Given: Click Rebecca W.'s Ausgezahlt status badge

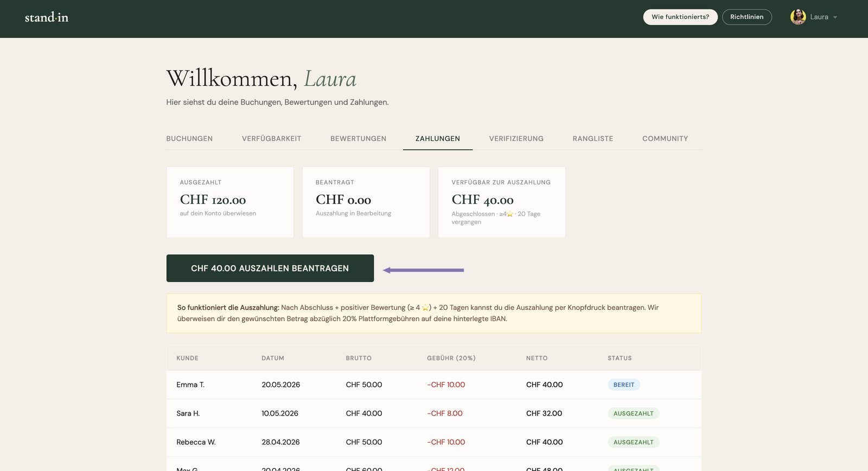Looking at the screenshot, I should coord(634,442).
